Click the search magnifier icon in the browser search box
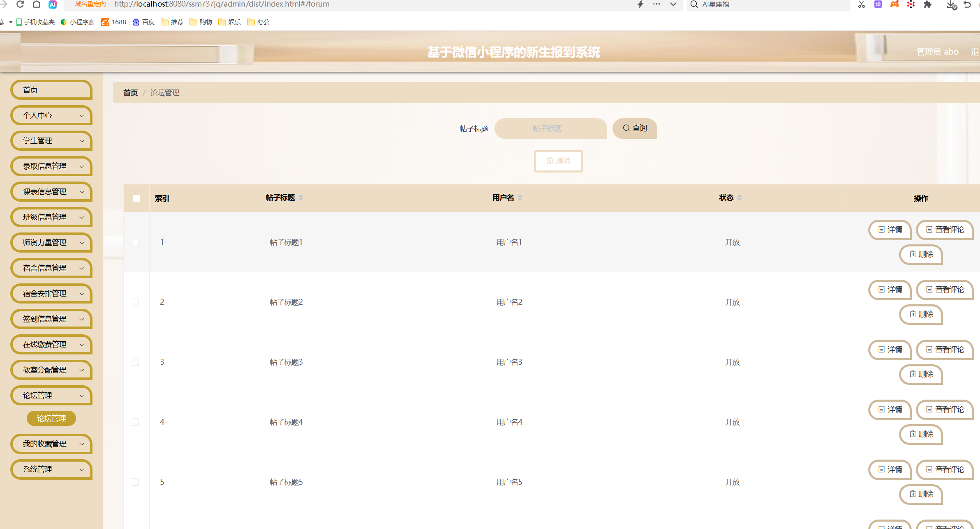Viewport: 980px width, 529px height. [x=694, y=4]
